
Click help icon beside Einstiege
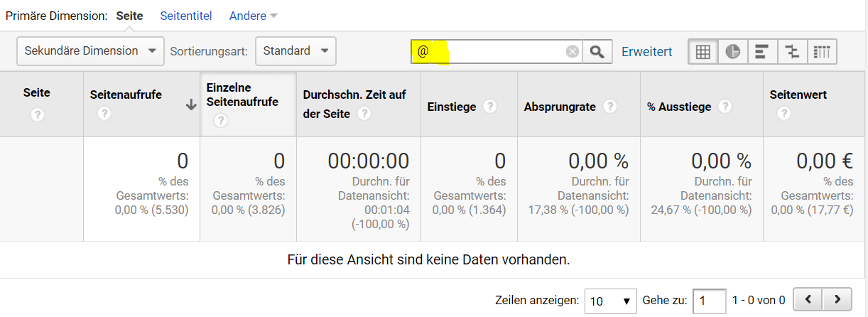click(489, 107)
